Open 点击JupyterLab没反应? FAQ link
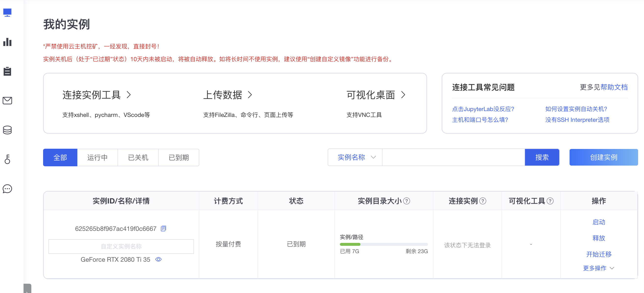The width and height of the screenshot is (644, 293). click(483, 109)
